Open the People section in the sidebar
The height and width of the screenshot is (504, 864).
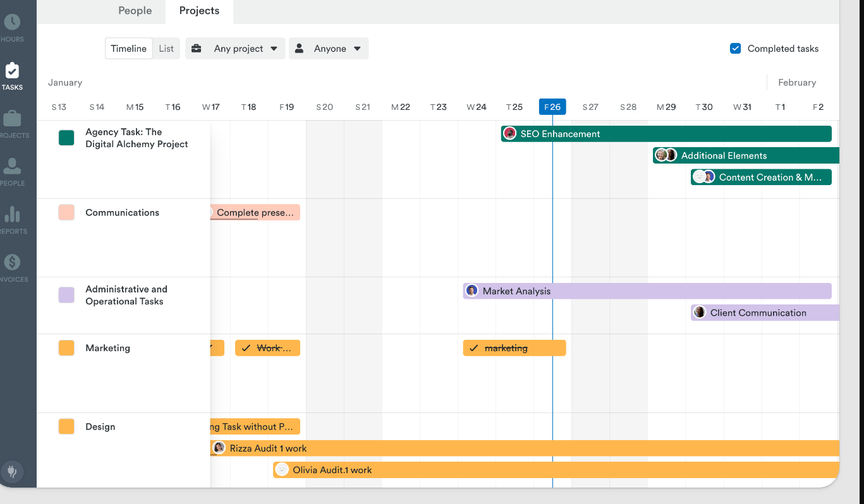point(12,169)
